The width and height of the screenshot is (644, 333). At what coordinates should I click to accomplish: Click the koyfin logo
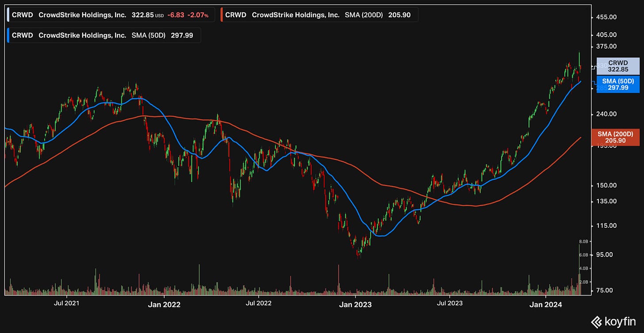click(613, 321)
